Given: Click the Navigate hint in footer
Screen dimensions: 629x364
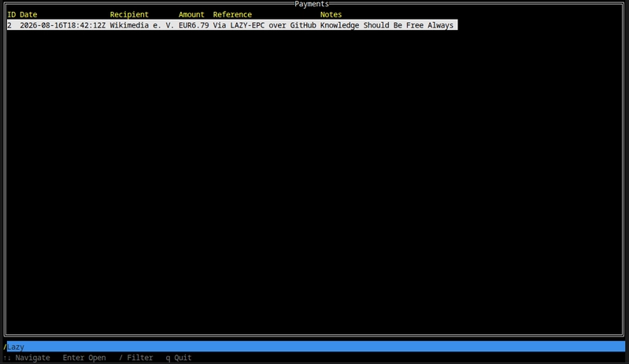Looking at the screenshot, I should [27, 358].
